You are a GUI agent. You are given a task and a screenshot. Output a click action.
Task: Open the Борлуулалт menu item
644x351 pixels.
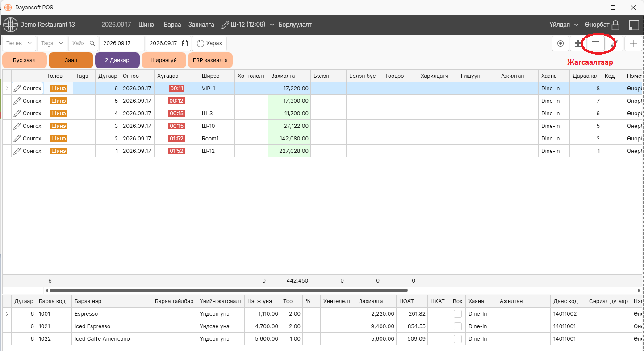pyautogui.click(x=295, y=25)
